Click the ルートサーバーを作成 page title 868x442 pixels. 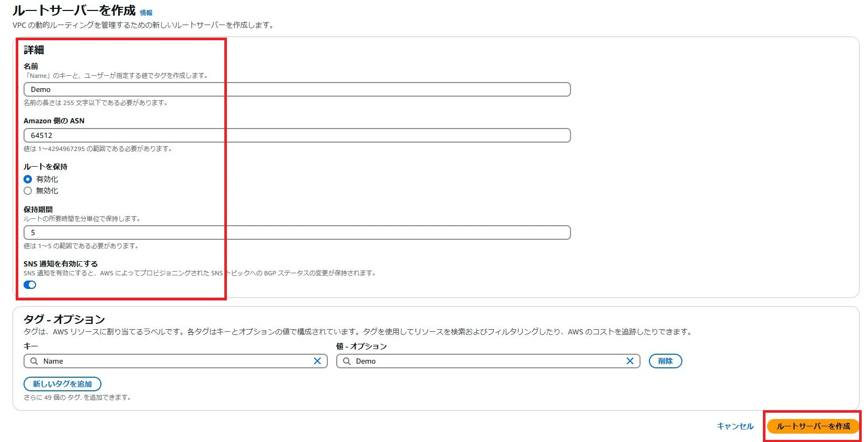(74, 10)
